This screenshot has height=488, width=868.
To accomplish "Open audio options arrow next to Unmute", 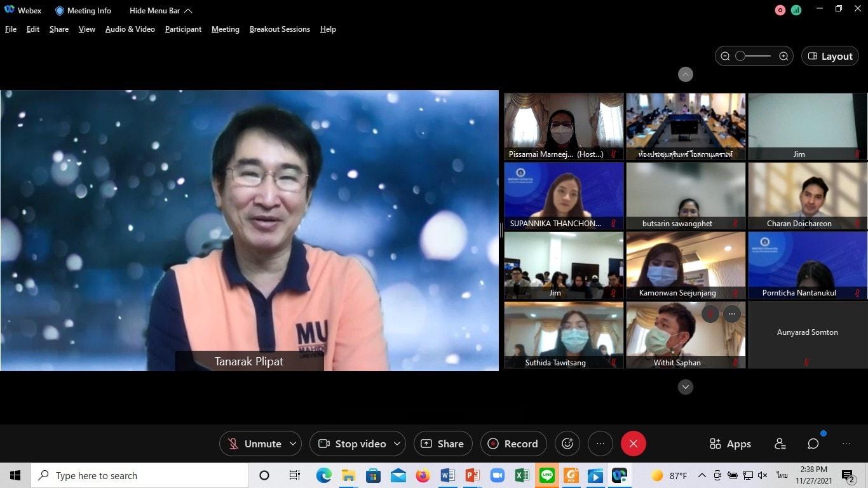I will point(293,444).
